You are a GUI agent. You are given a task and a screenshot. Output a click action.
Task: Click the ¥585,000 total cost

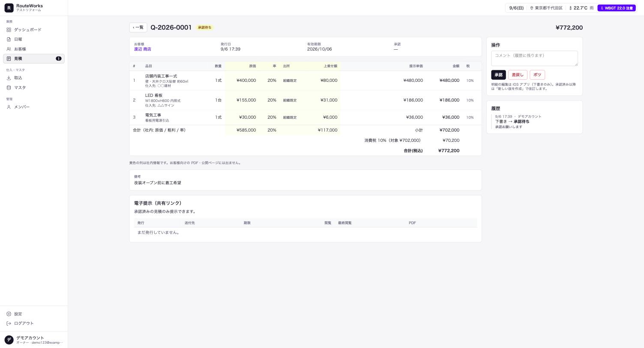pyautogui.click(x=246, y=130)
